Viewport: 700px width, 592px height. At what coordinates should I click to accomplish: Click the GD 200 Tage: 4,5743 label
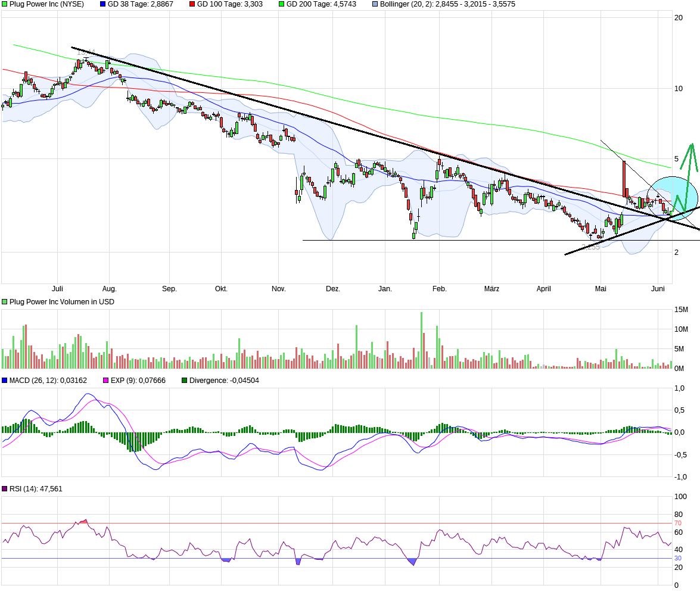click(x=321, y=4)
